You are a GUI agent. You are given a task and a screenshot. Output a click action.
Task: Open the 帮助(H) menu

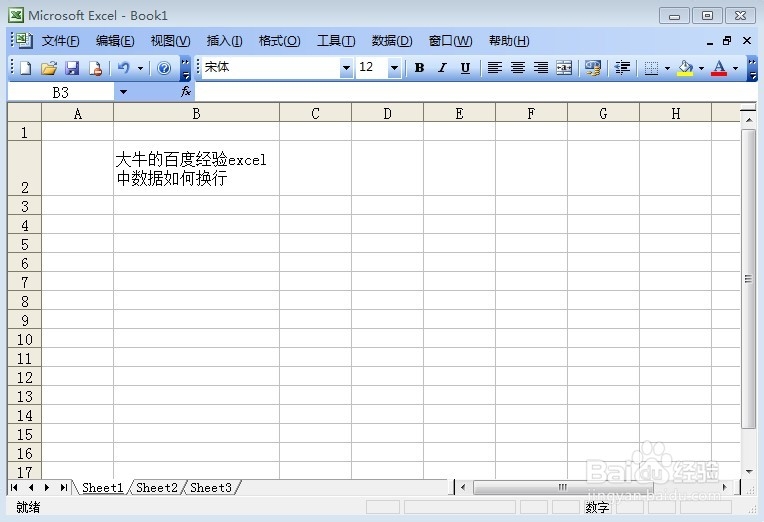(509, 41)
